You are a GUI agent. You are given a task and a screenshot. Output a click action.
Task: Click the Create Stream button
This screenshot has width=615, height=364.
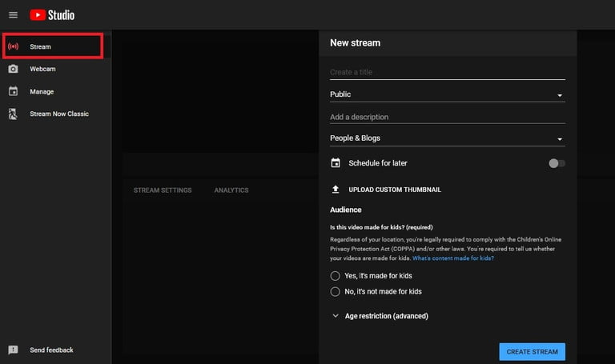(532, 352)
